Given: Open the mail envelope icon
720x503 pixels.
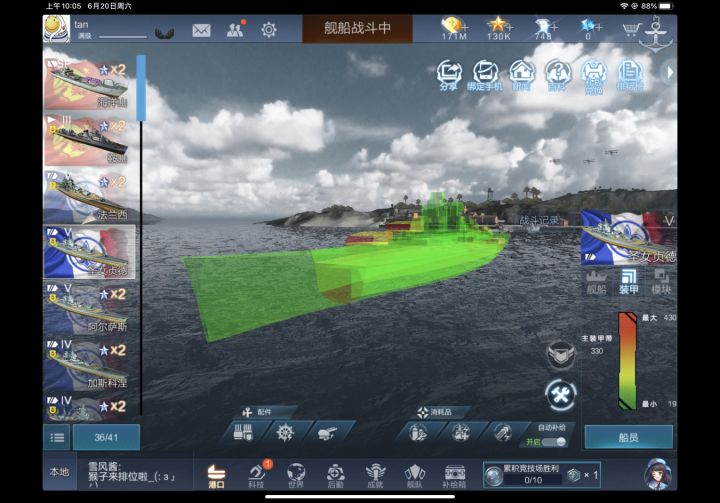Looking at the screenshot, I should 201,31.
